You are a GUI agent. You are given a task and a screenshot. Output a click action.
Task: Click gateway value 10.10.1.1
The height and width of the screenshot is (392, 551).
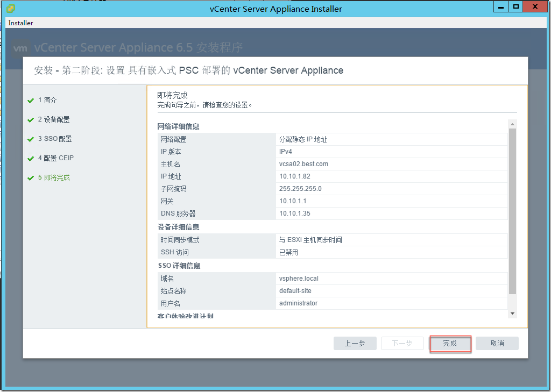coord(293,201)
